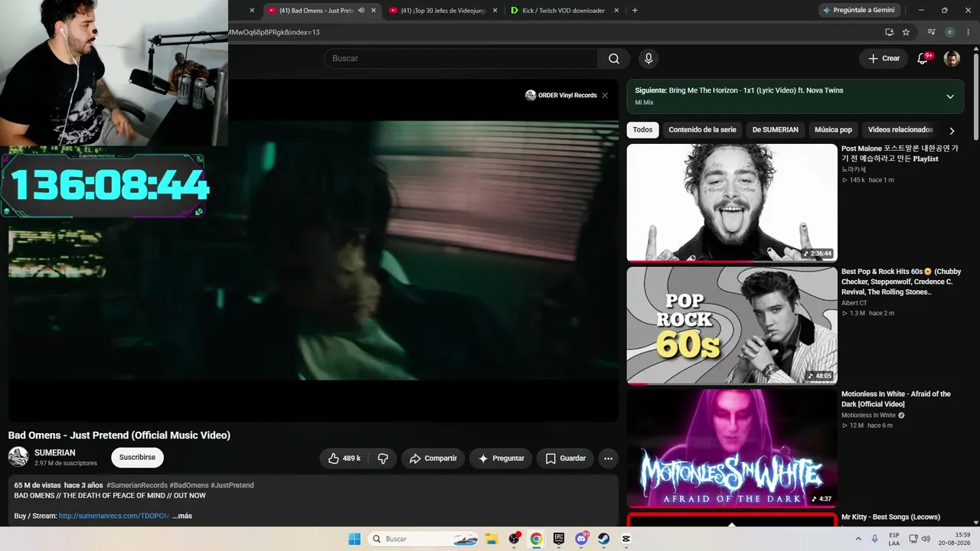Open the Pop Rock 60s video thumbnail
The width and height of the screenshot is (980, 551).
[732, 325]
